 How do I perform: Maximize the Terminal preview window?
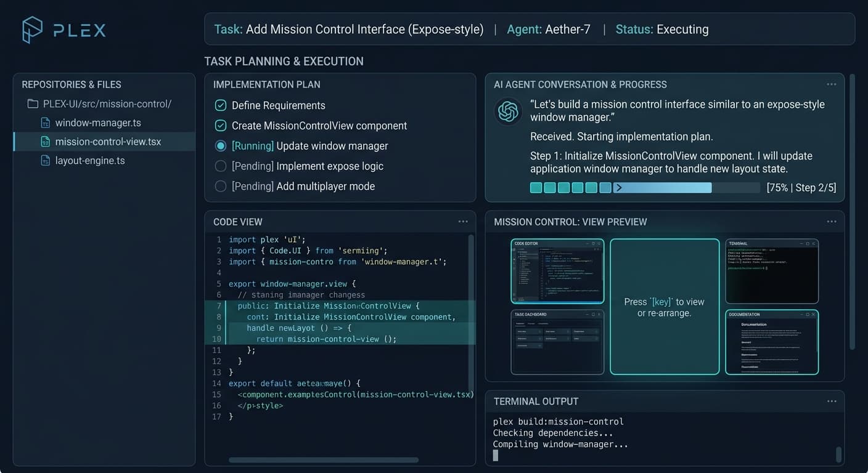coord(807,244)
